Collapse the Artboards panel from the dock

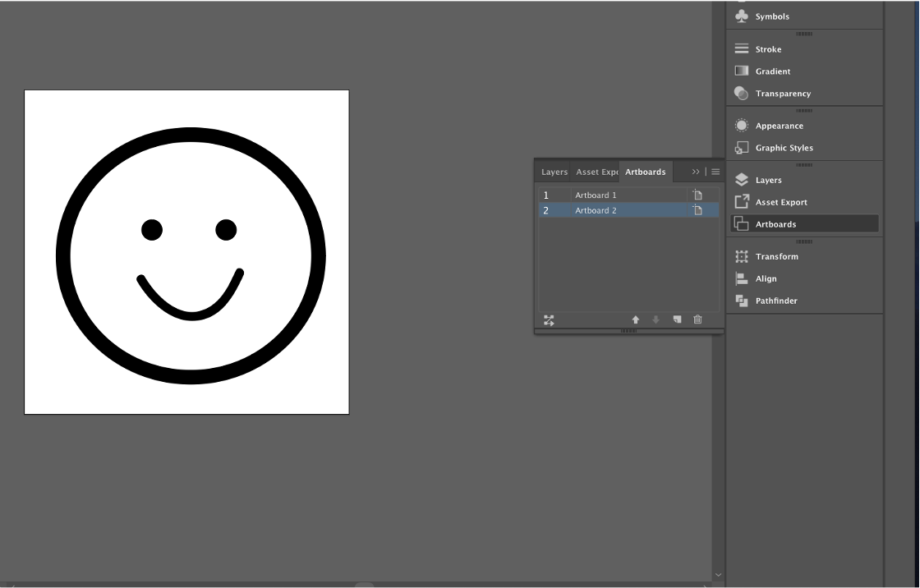click(804, 224)
